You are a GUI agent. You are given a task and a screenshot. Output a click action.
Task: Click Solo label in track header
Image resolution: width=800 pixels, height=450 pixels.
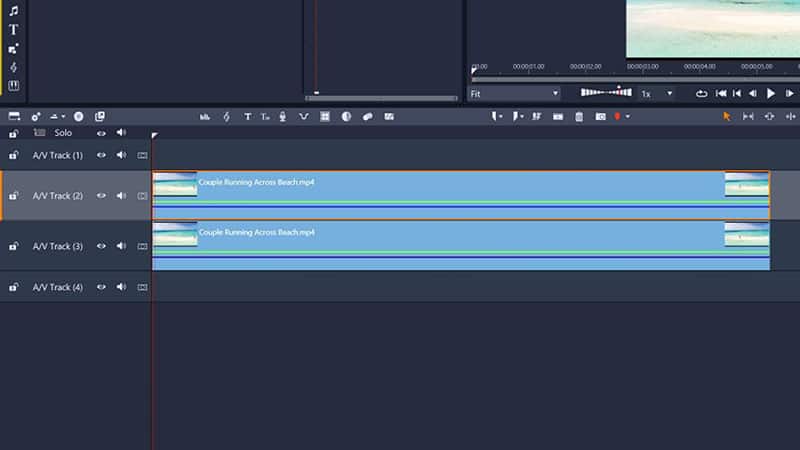pyautogui.click(x=63, y=133)
